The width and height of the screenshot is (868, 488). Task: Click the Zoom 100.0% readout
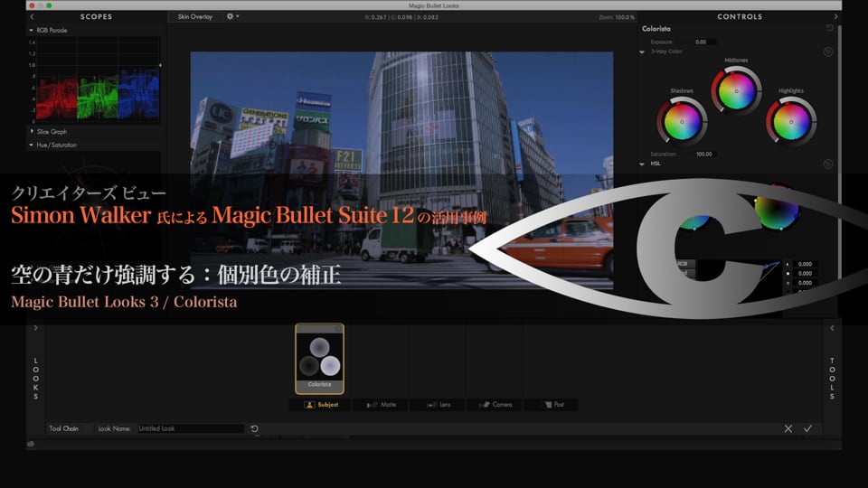617,17
